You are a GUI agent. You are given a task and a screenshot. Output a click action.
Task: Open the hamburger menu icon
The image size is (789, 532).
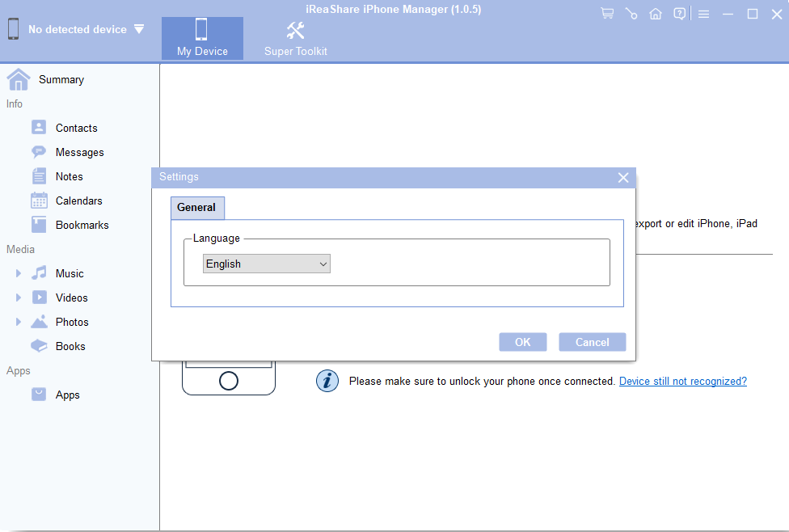pos(703,14)
